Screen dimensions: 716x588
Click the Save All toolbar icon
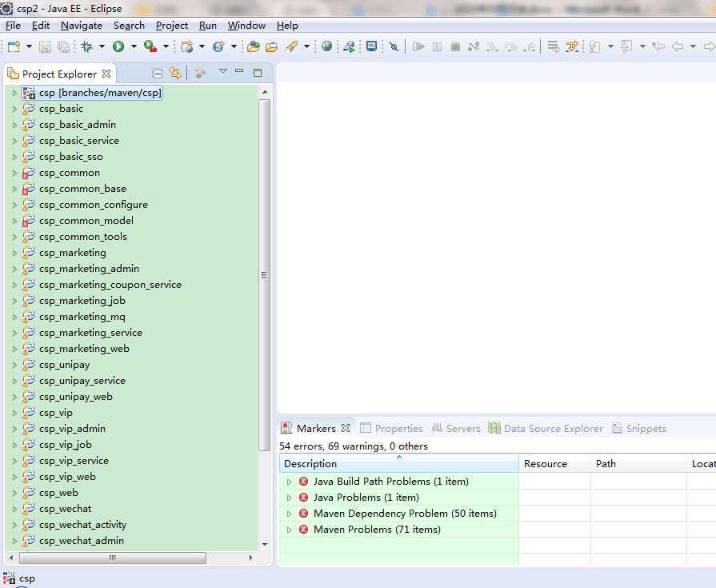click(x=63, y=46)
